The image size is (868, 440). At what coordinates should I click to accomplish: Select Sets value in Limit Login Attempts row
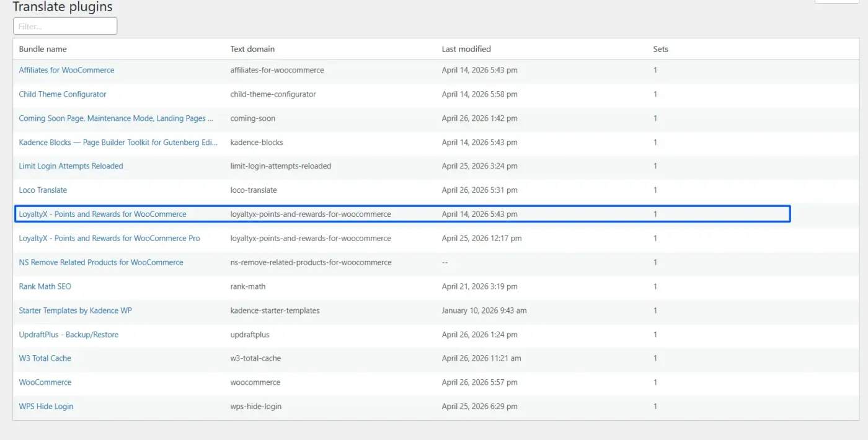[655, 166]
